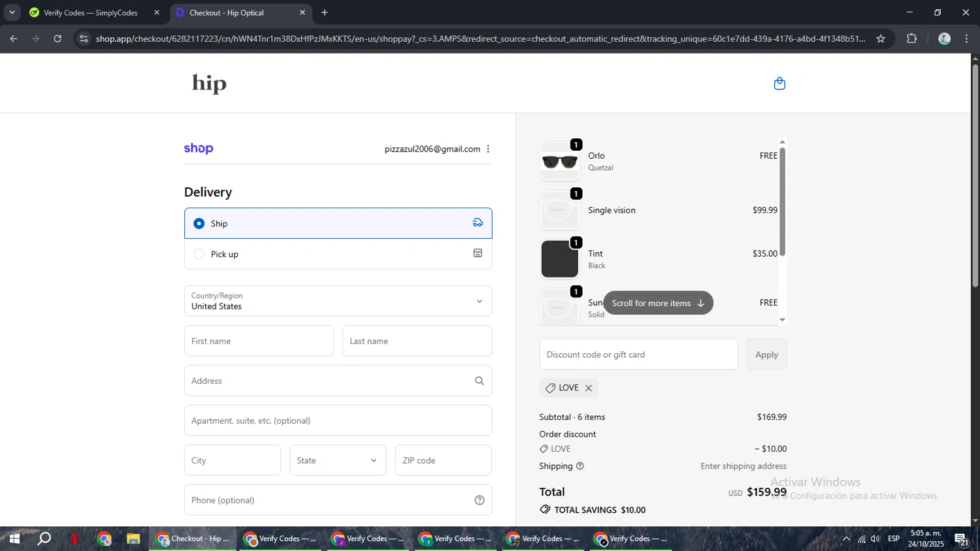
Task: Reload the page with the refresh button
Action: point(57,39)
